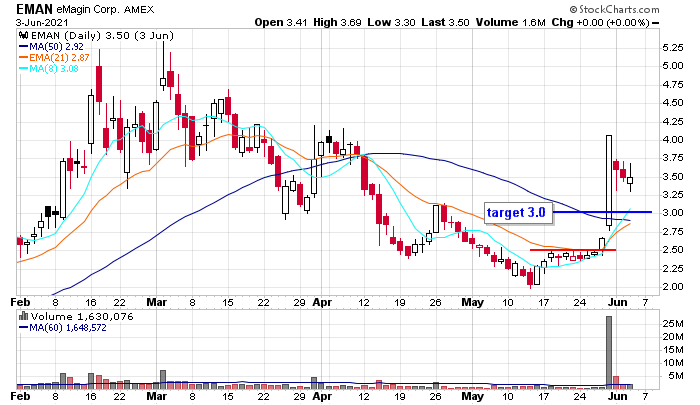Click the Feb label under the volume panel
Screen dimensions: 700x405
tap(20, 396)
